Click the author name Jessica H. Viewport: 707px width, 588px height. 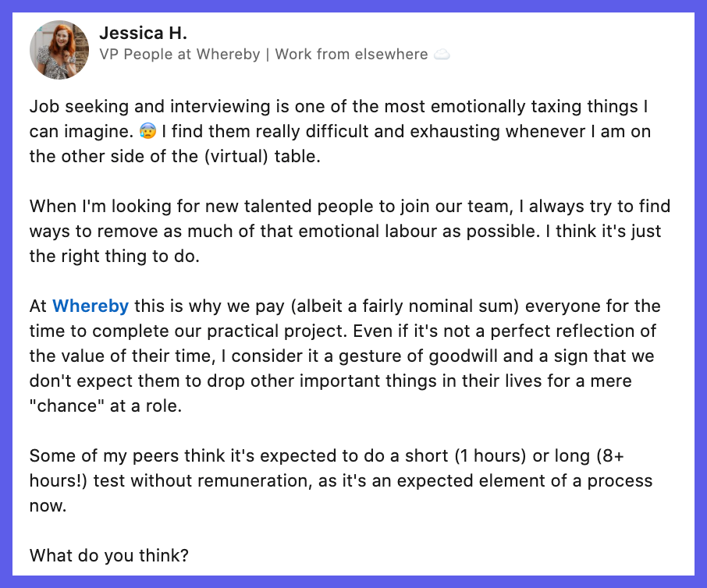[x=143, y=33]
